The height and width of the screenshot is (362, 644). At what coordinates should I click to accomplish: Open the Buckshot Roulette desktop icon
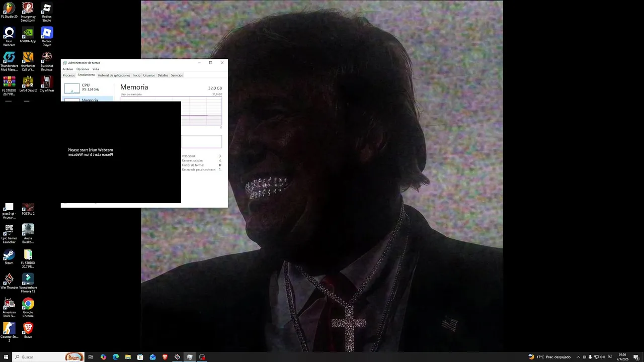47,61
